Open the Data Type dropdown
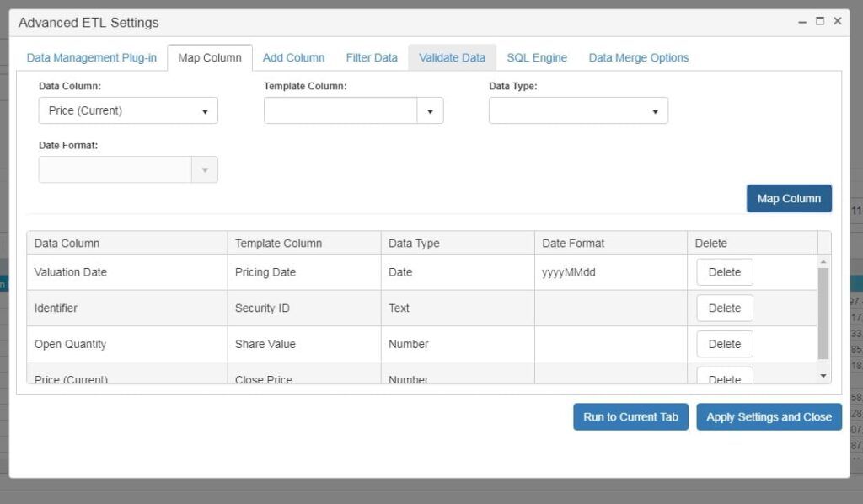The height and width of the screenshot is (504, 863). [x=578, y=111]
